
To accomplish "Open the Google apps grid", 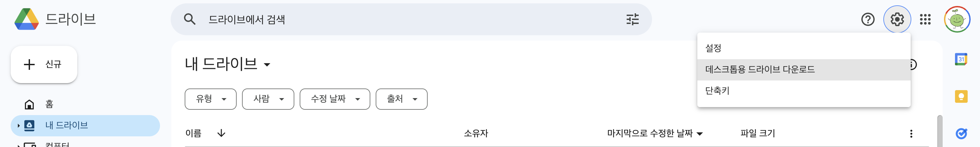I will pos(925,19).
